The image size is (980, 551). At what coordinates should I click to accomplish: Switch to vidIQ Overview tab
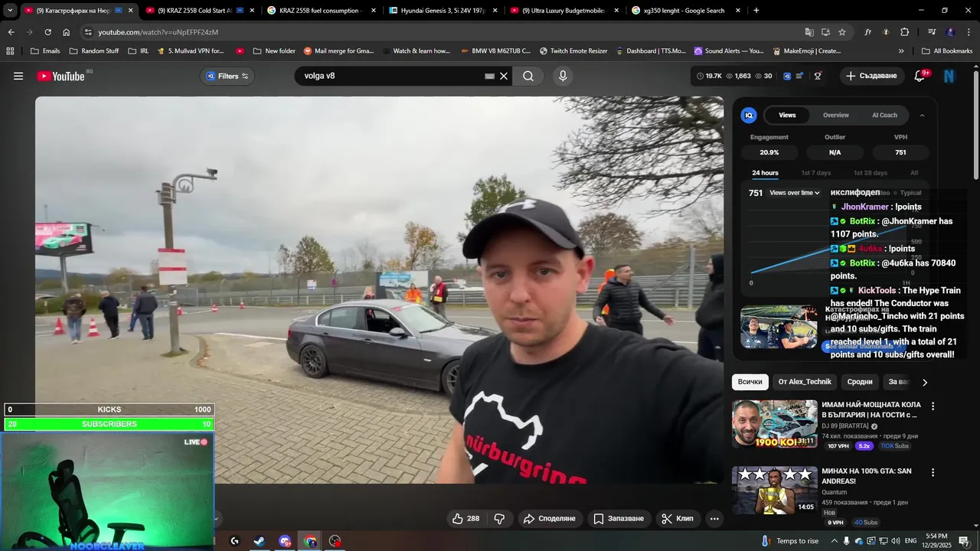pos(836,115)
